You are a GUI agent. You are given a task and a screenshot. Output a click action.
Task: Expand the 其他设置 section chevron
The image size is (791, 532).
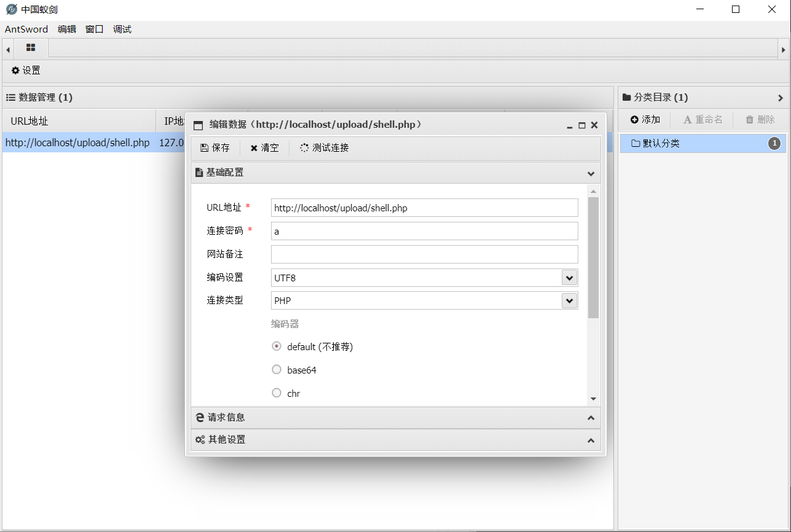point(591,440)
